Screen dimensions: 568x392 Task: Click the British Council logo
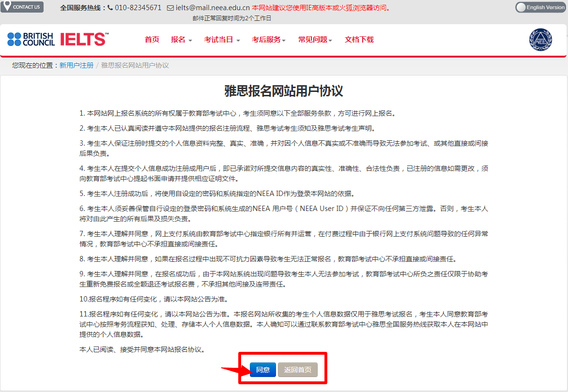(x=30, y=39)
